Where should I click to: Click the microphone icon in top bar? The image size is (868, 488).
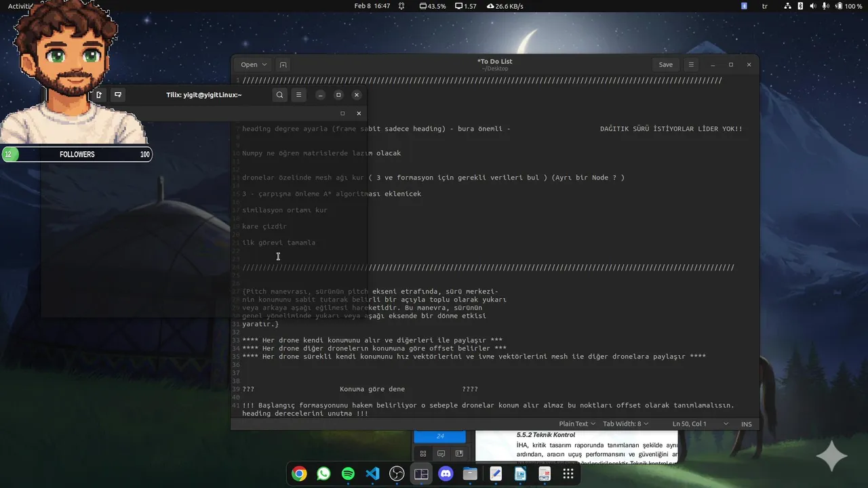[825, 6]
